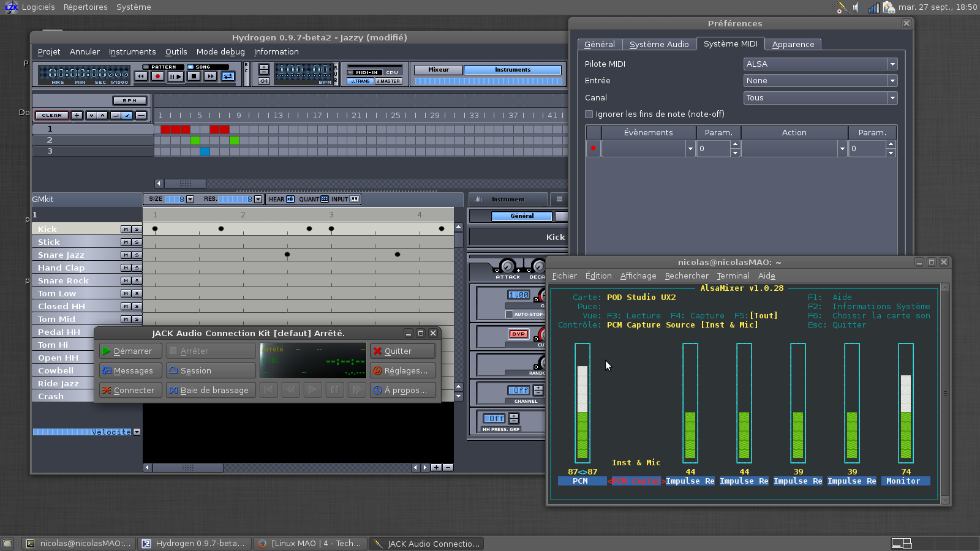
Task: Open JACK Réglages settings
Action: point(402,370)
